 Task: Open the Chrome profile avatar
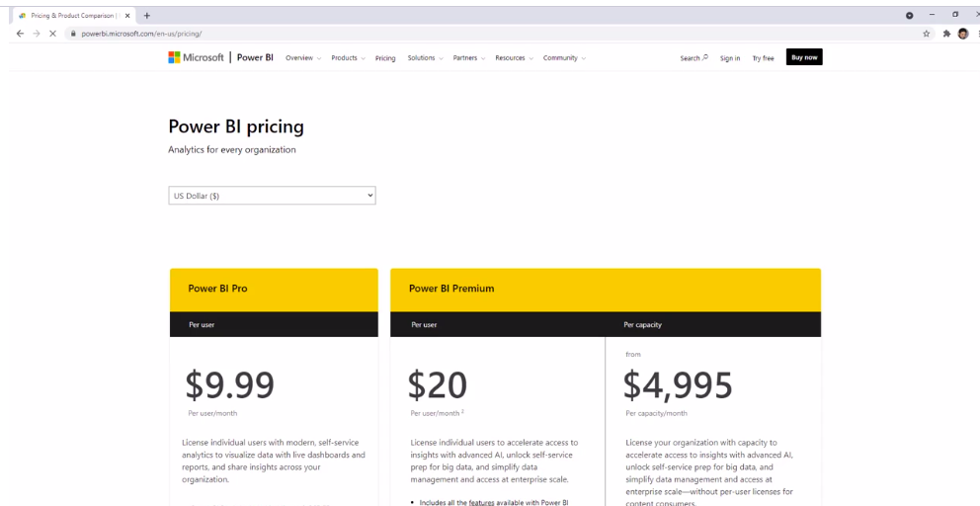(963, 34)
